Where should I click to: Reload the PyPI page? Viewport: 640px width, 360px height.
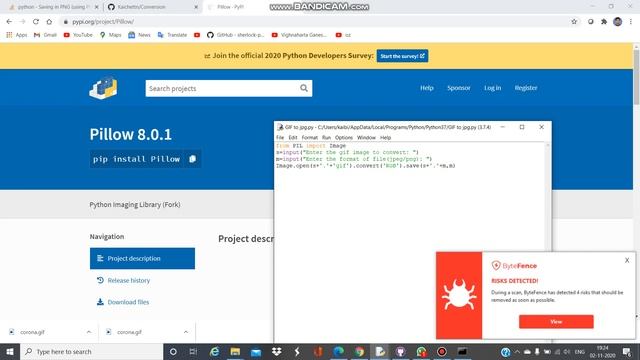(36, 22)
